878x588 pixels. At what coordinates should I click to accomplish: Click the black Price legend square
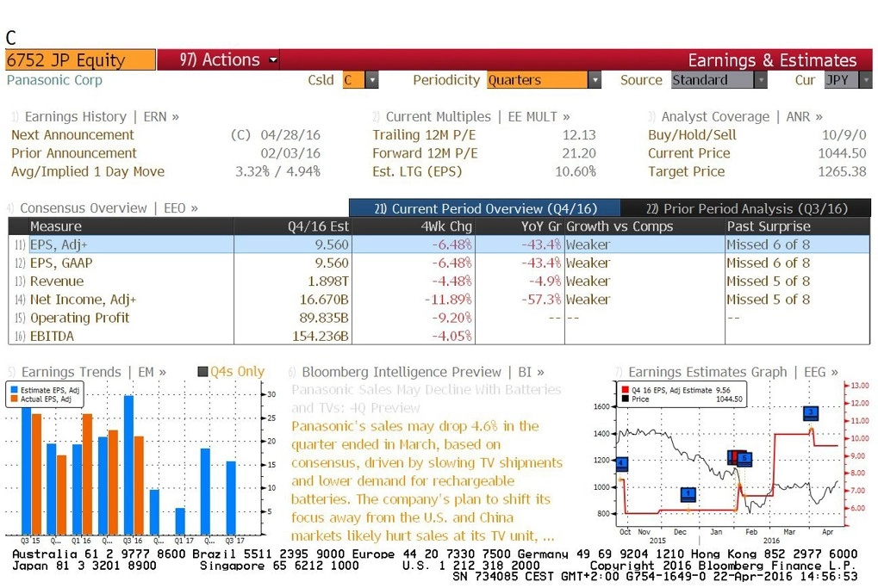(625, 399)
